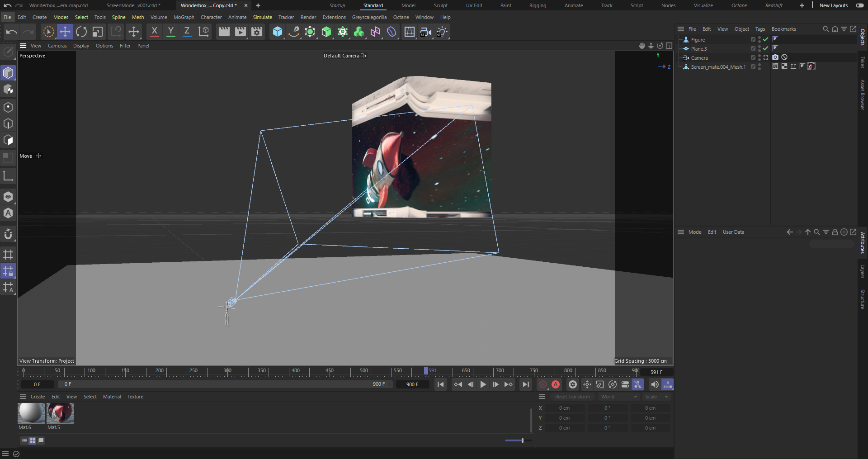The image size is (868, 459).
Task: Open Attributes manager hamburger menu
Action: point(681,232)
